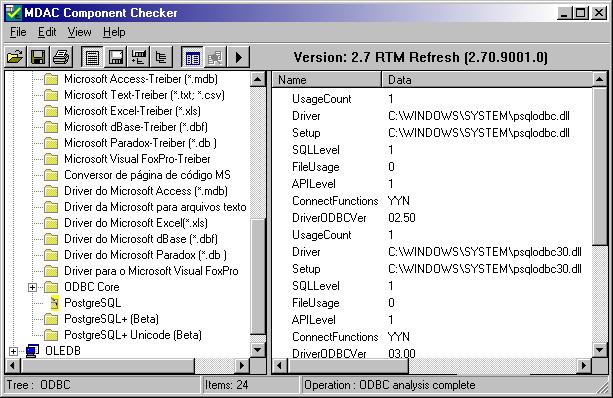Open the File menu
613x398 pixels.
click(x=18, y=32)
